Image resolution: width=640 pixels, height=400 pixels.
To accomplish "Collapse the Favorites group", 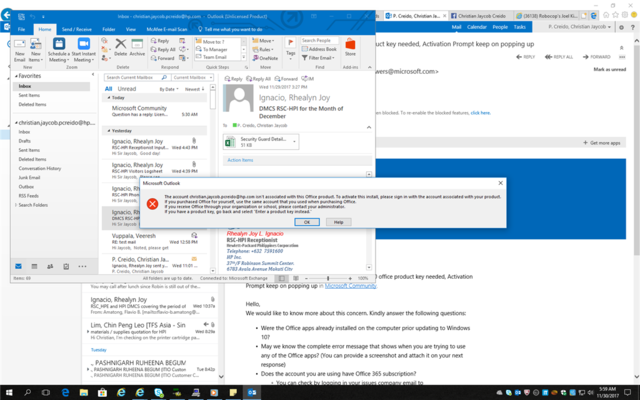I will (16, 76).
